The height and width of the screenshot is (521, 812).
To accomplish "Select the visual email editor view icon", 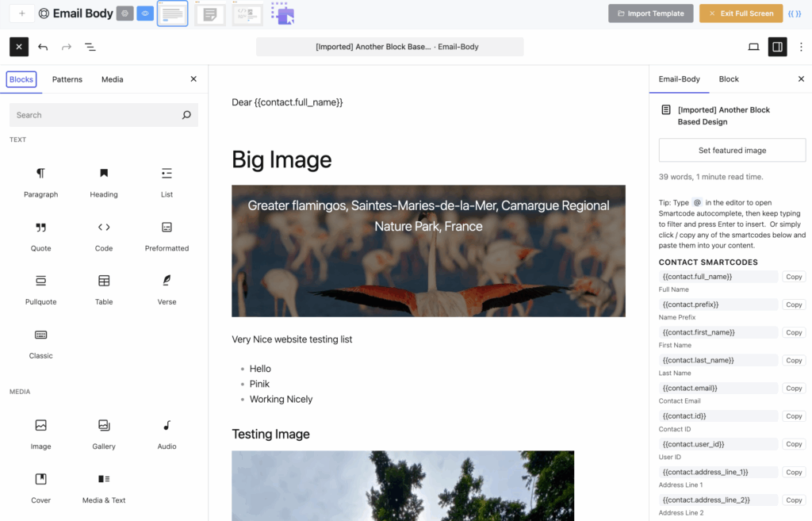I will 172,13.
